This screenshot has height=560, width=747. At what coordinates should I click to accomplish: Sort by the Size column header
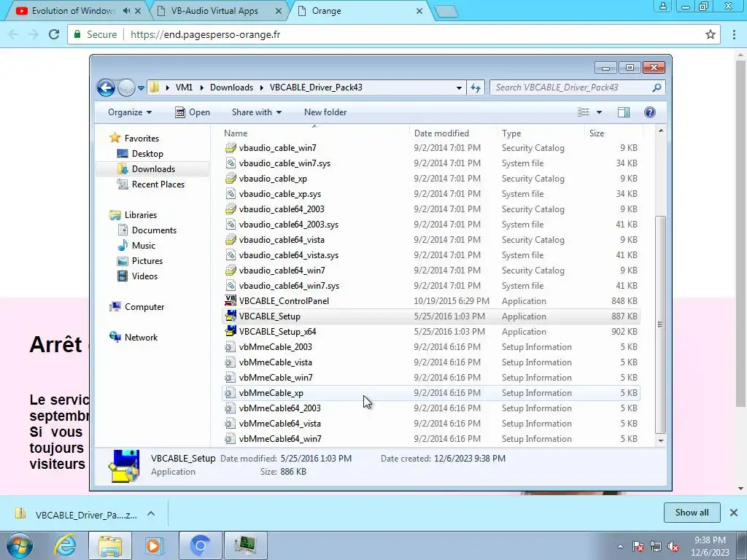click(x=614, y=133)
